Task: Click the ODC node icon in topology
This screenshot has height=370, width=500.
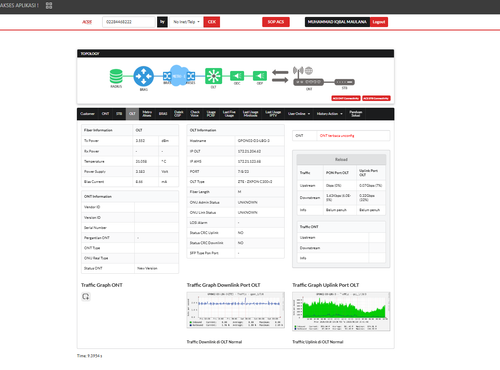Action: [x=237, y=76]
